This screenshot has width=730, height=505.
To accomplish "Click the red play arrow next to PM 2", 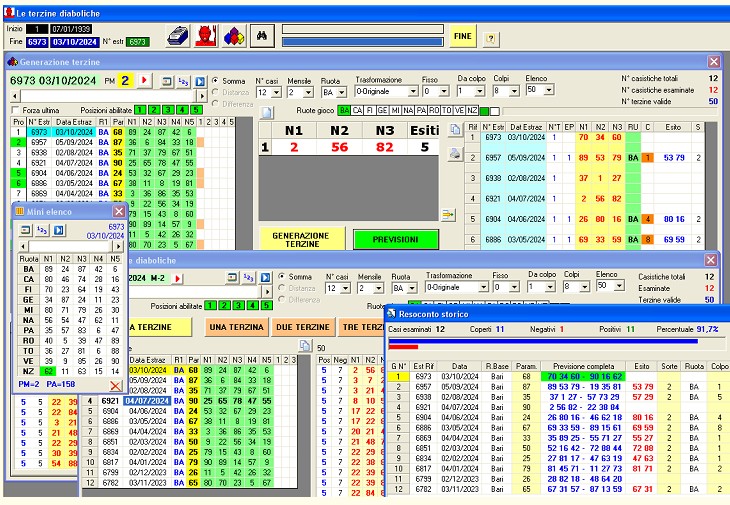I will pyautogui.click(x=144, y=80).
